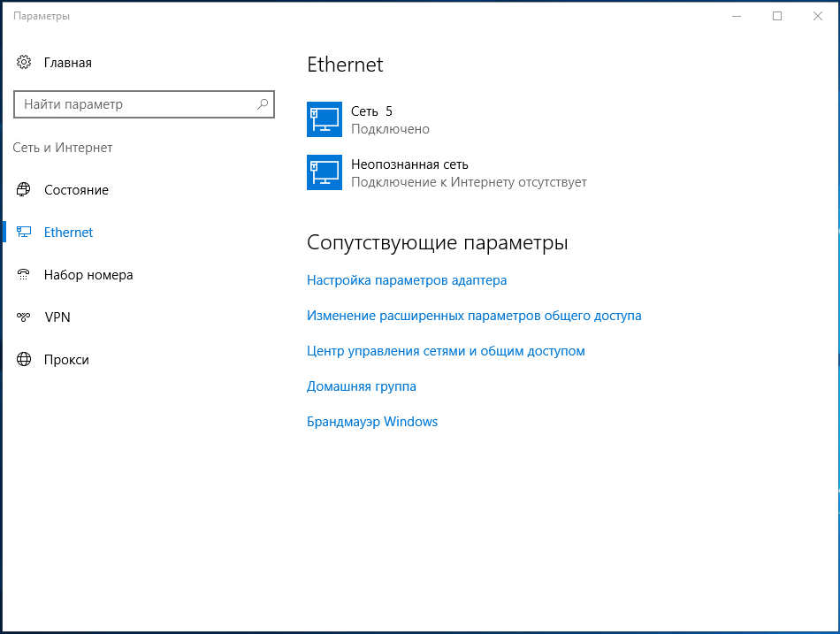
Task: Open Настройка параметров адаптера link
Action: click(407, 280)
